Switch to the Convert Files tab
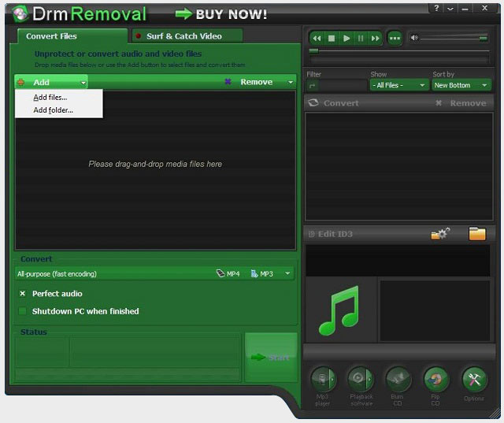Screen dimensions: 504x423 coord(72,36)
